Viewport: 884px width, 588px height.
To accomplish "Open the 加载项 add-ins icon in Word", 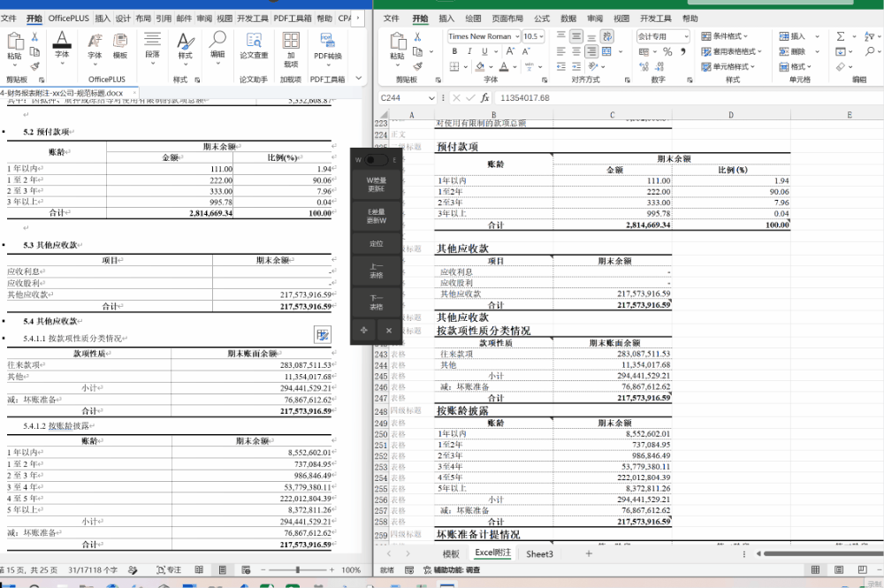I will tap(291, 50).
